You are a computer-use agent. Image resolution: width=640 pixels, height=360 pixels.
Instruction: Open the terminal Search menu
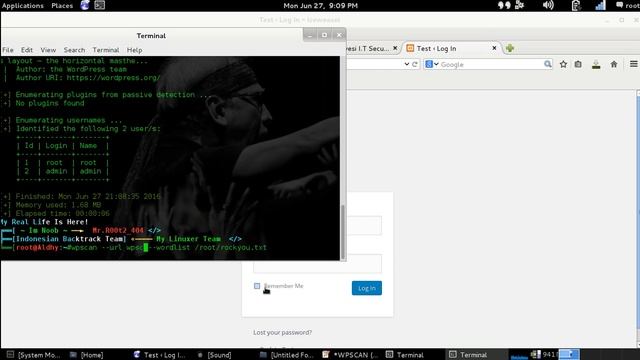74,50
